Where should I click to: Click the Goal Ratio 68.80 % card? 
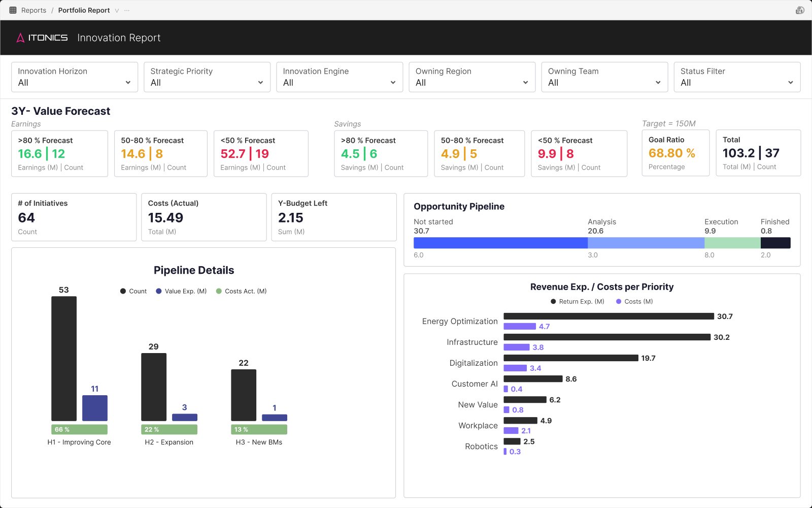coord(675,153)
